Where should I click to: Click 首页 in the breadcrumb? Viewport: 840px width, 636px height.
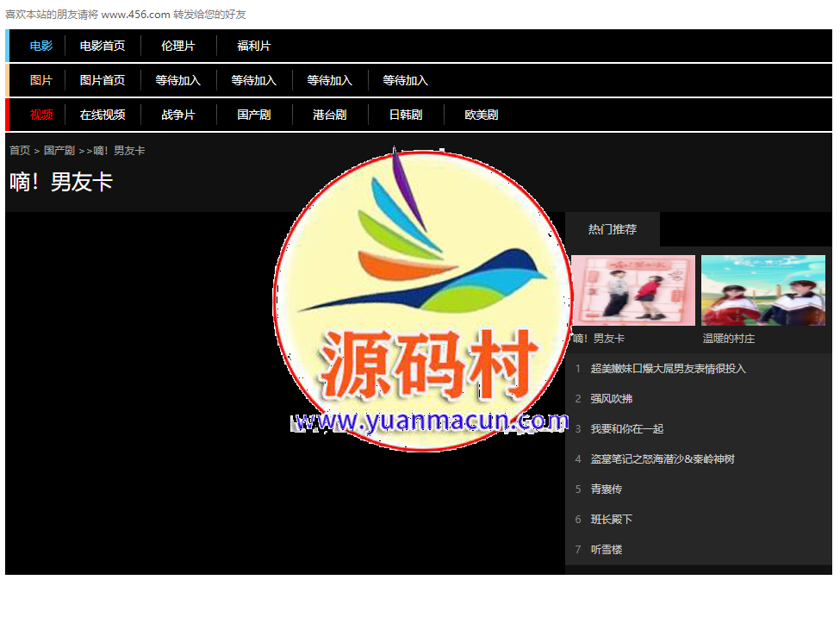[20, 151]
